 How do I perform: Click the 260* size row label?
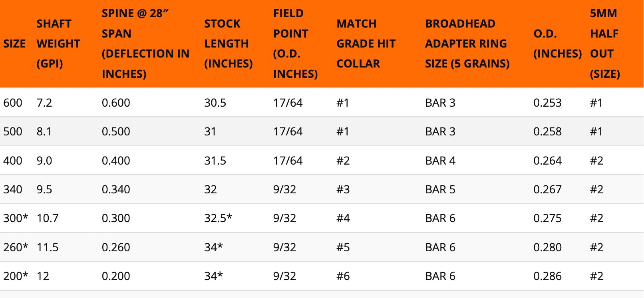[16, 247]
